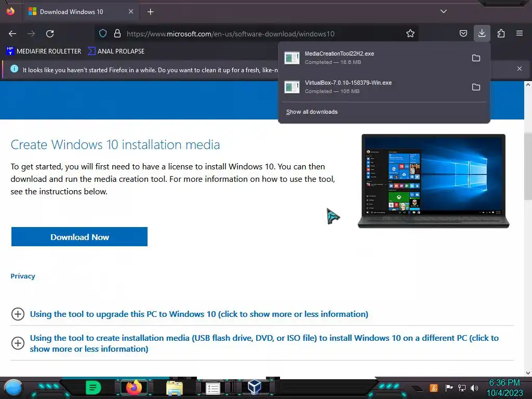Select the Download Windows 10 tab
The width and height of the screenshot is (532, 399).
(81, 12)
